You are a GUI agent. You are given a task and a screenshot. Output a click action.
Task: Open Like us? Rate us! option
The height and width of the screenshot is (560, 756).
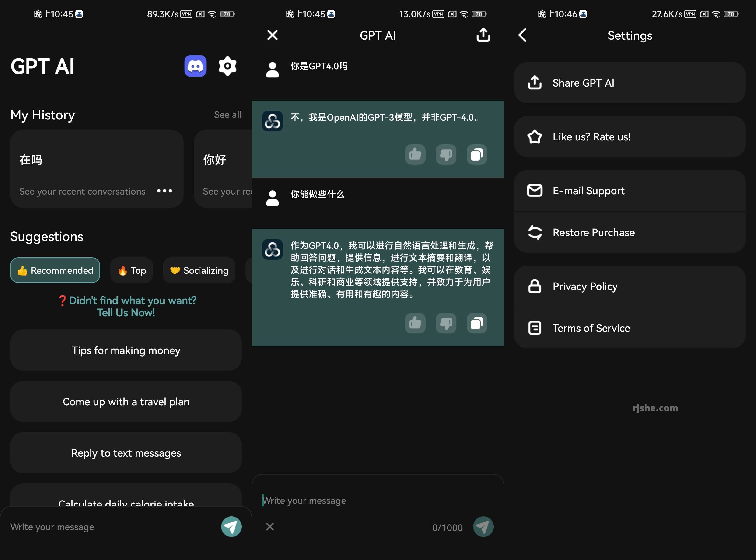tap(630, 136)
